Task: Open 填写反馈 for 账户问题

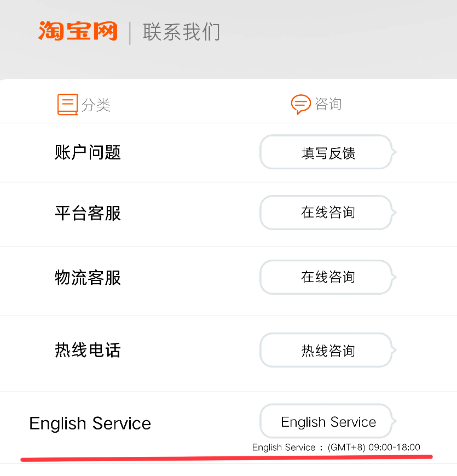Action: pos(328,152)
